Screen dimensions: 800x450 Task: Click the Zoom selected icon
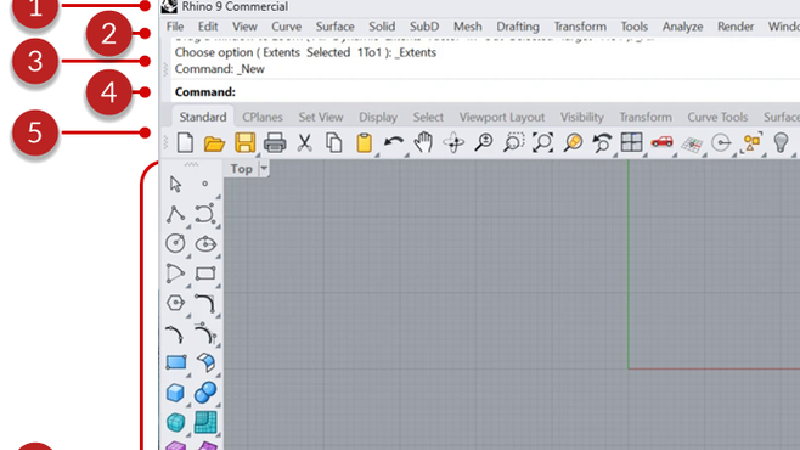573,142
